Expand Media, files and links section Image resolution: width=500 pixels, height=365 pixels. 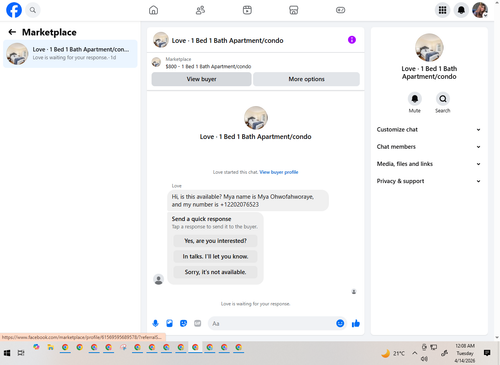429,164
